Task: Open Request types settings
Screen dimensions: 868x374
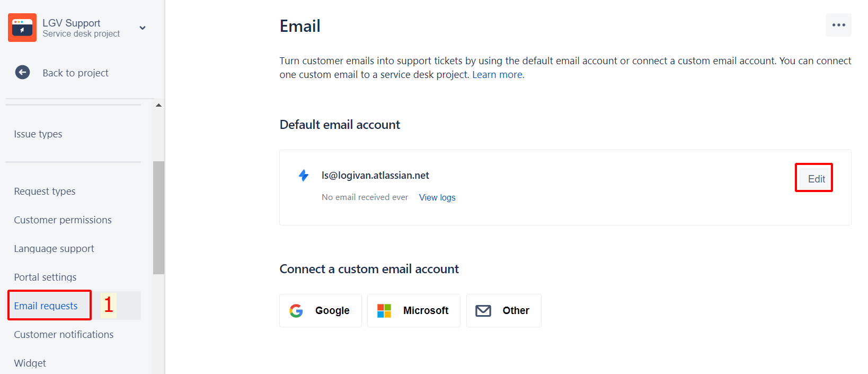Action: 45,192
